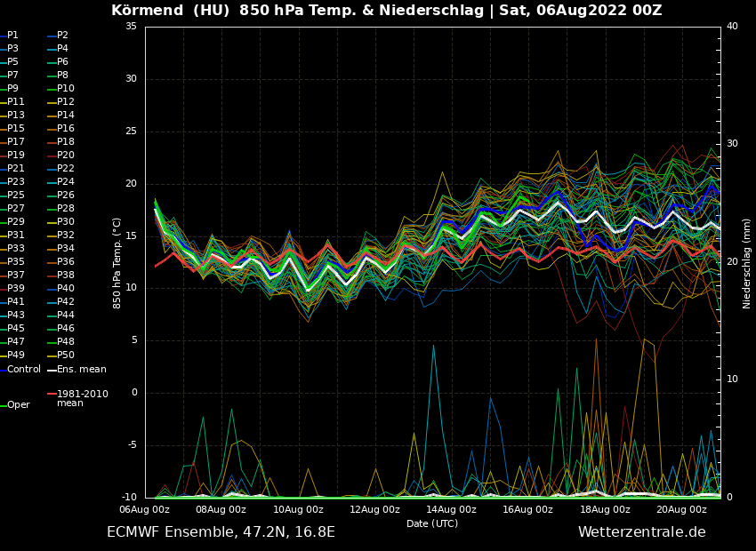Click the P1 legend entry
Viewport: 756px width, 551px height.
(x=12, y=36)
